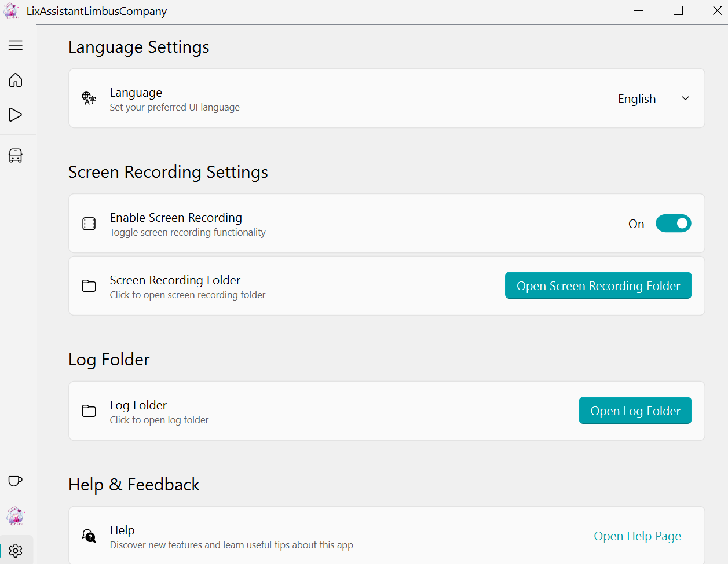The height and width of the screenshot is (564, 728).
Task: Click the Enable Screen Recording row
Action: (x=347, y=224)
